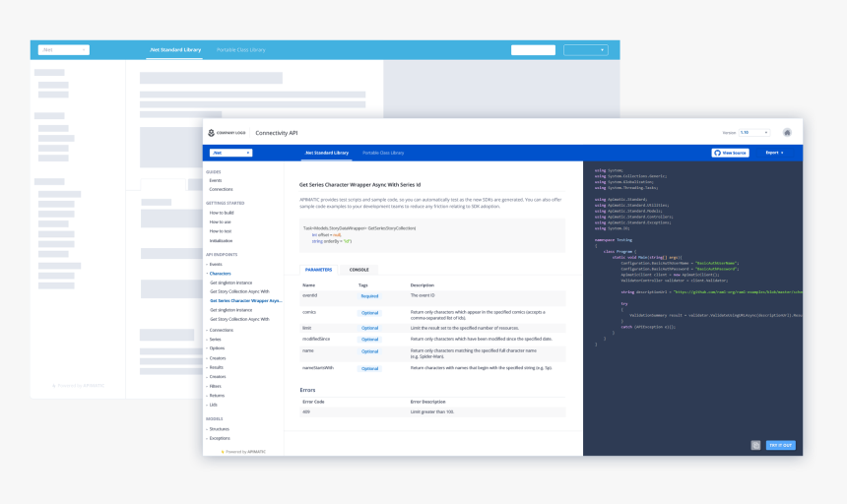Image resolution: width=847 pixels, height=504 pixels.
Task: Open the Events guide link
Action: [216, 181]
